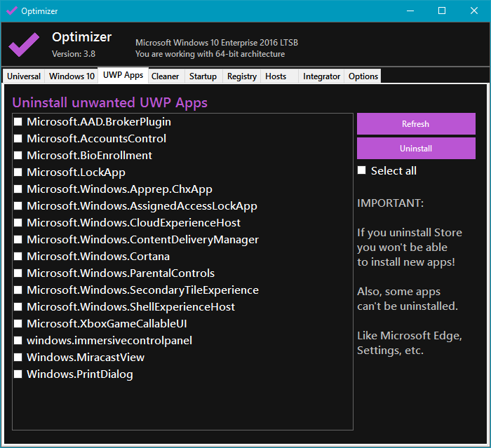Image resolution: width=491 pixels, height=448 pixels.
Task: Check the Microsoft.Windows.Cortana checkbox
Action: click(x=18, y=257)
